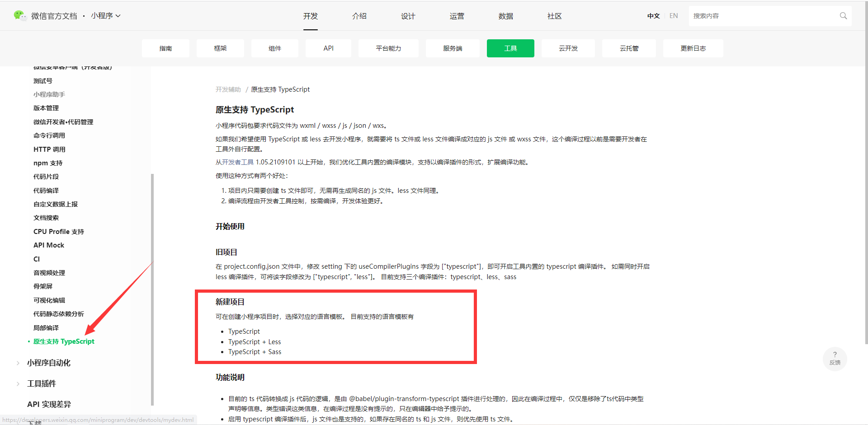This screenshot has width=868, height=425.
Task: Select npm 支持 in the sidebar
Action: tap(48, 163)
